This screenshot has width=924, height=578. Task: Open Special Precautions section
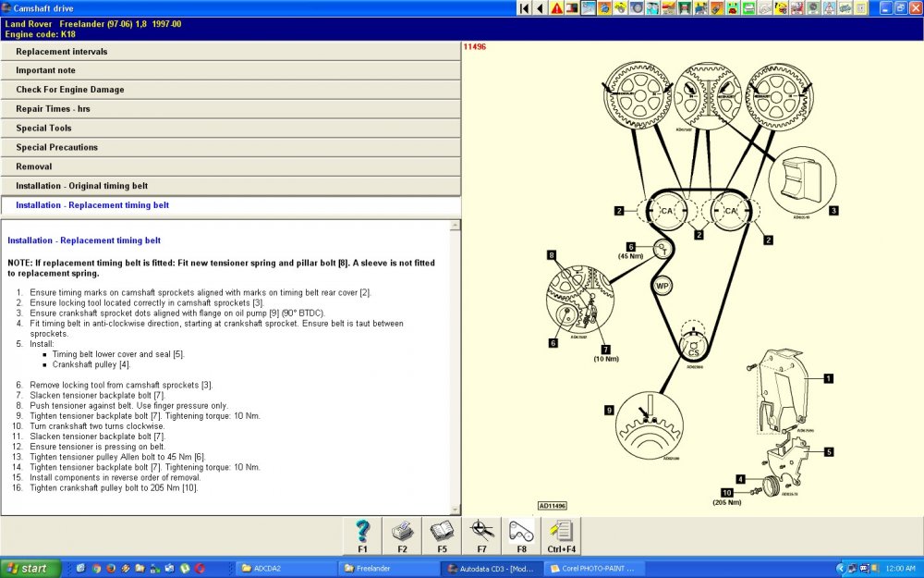[x=230, y=147]
